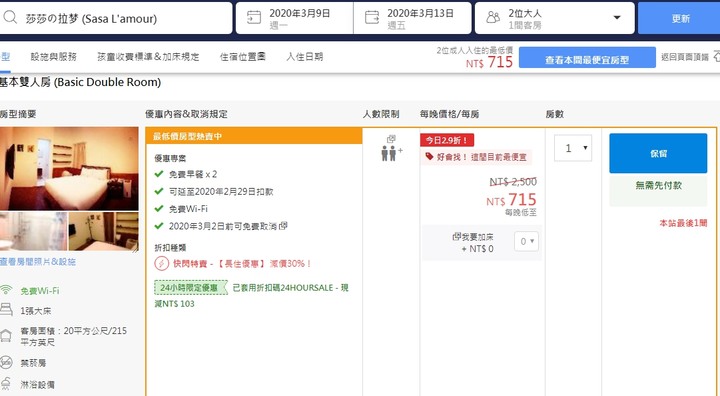The height and width of the screenshot is (396, 720).
Task: Click the flash sale lightning icon
Action: [x=161, y=264]
